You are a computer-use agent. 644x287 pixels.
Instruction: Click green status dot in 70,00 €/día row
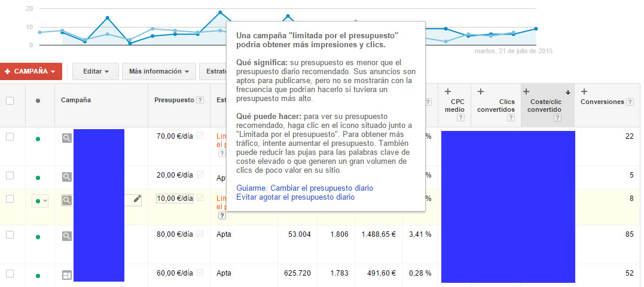pos(38,139)
